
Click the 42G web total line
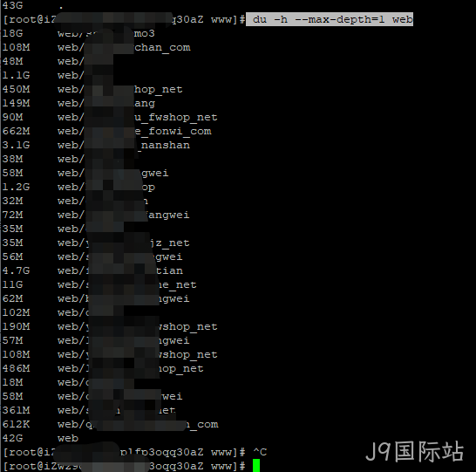point(40,438)
